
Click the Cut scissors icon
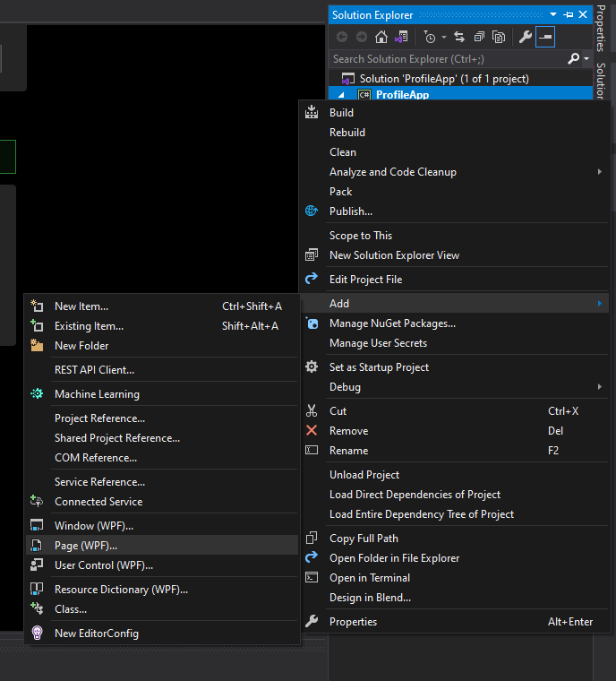(312, 411)
